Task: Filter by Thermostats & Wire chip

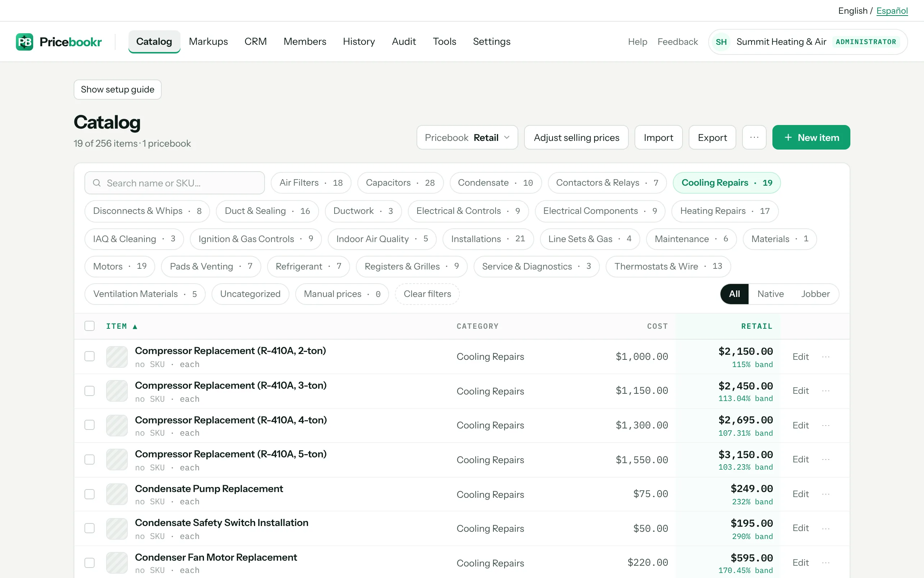Action: [x=668, y=266]
